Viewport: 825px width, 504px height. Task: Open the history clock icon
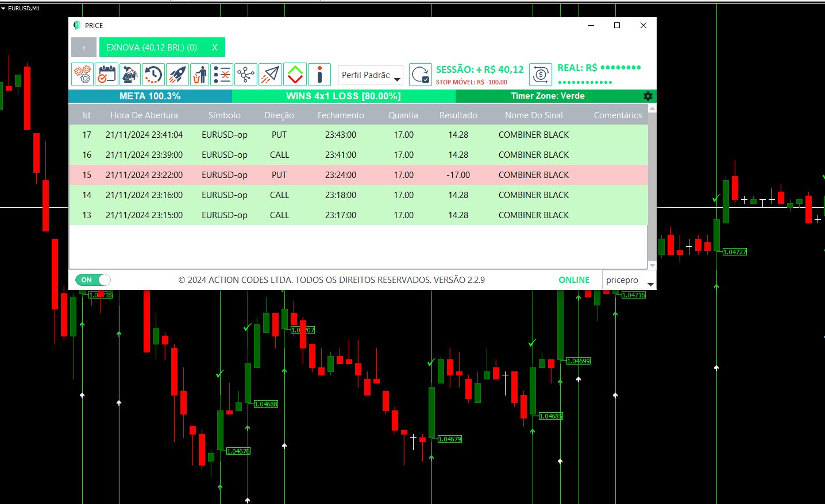(153, 75)
